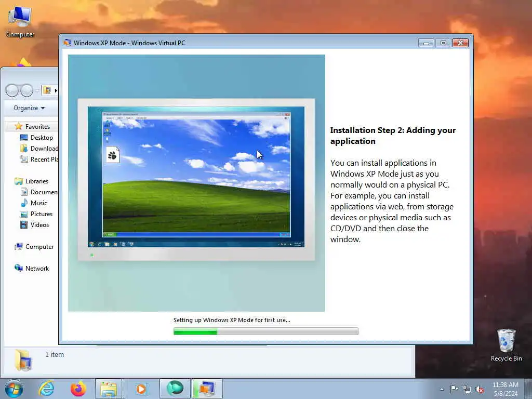The height and width of the screenshot is (399, 532).
Task: Click the 'Installation Step 2' heading
Action: point(393,136)
